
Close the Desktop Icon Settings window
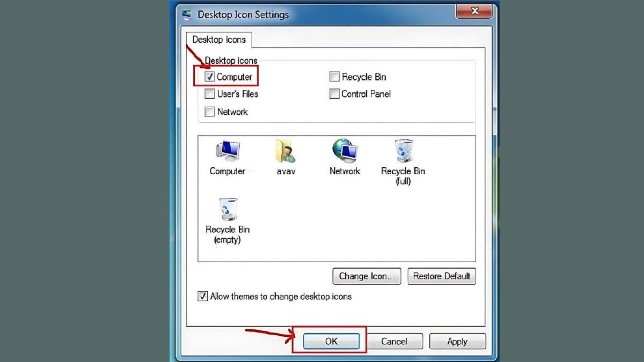[x=473, y=11]
